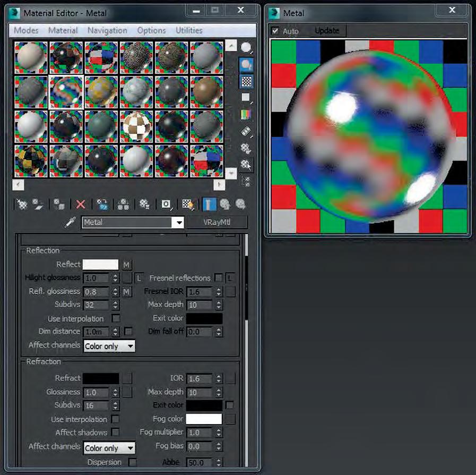The image size is (476, 475).
Task: Click the white Reflect color swatch
Action: click(x=100, y=264)
